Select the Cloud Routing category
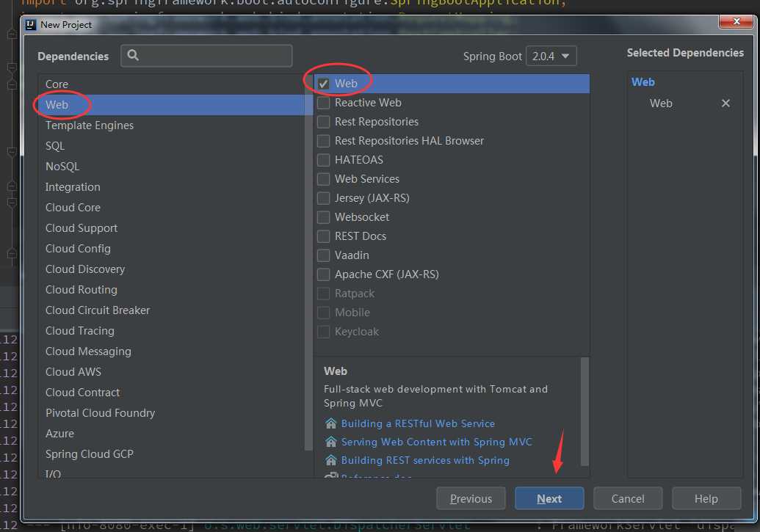760x532 pixels. (x=172, y=290)
